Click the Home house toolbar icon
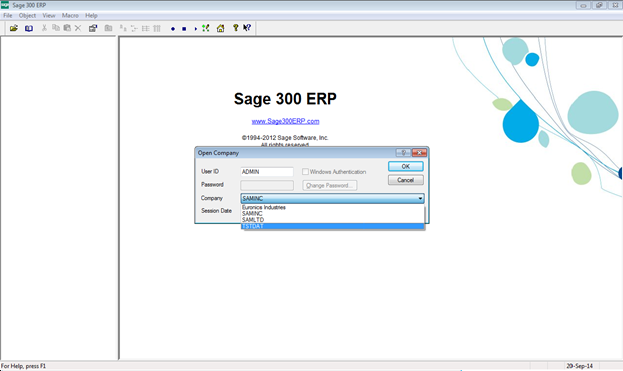 click(221, 28)
